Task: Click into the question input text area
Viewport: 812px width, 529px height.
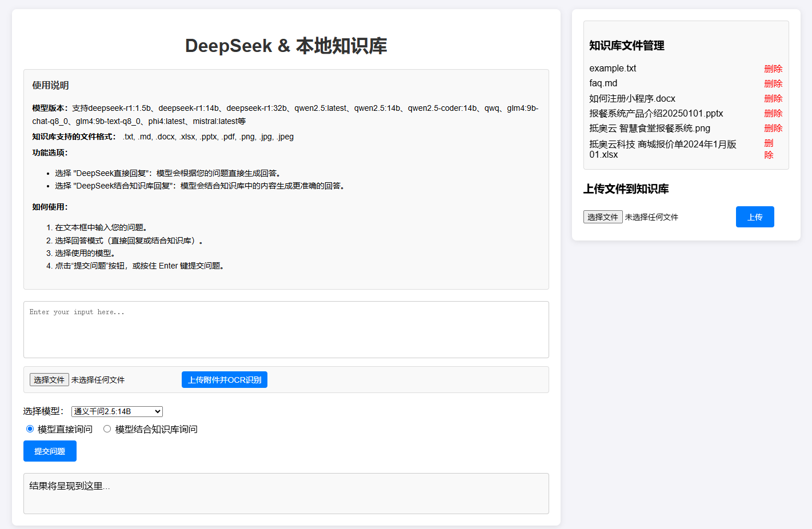Action: tap(286, 330)
